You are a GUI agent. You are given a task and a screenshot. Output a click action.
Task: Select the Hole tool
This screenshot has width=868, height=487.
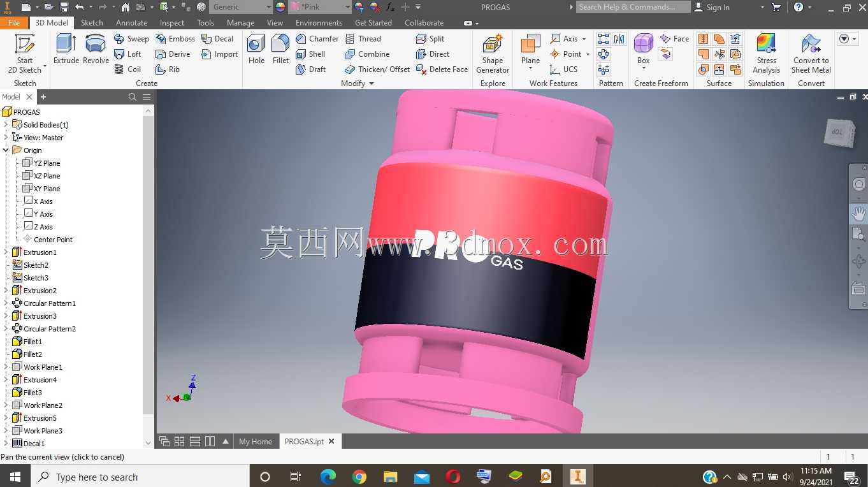(x=256, y=50)
